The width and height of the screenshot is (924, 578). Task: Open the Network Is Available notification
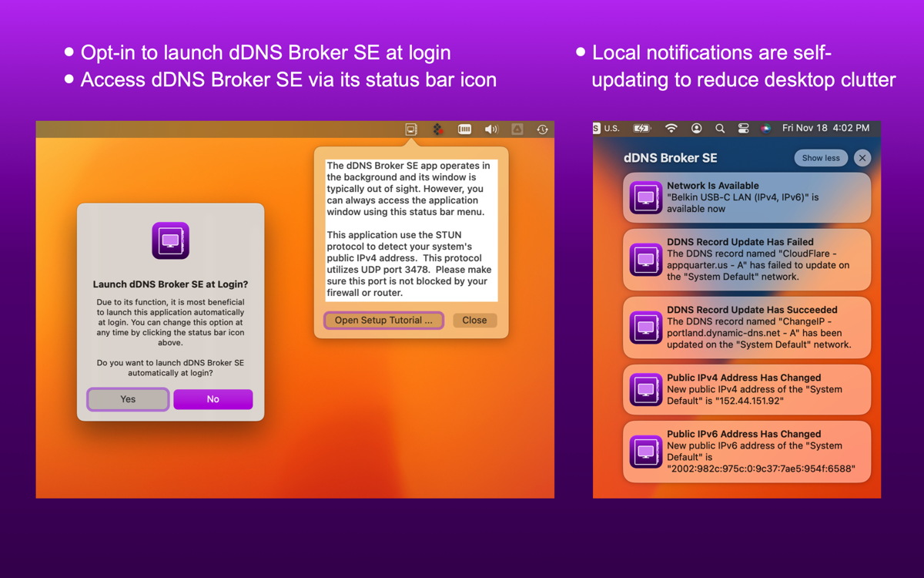pos(746,197)
